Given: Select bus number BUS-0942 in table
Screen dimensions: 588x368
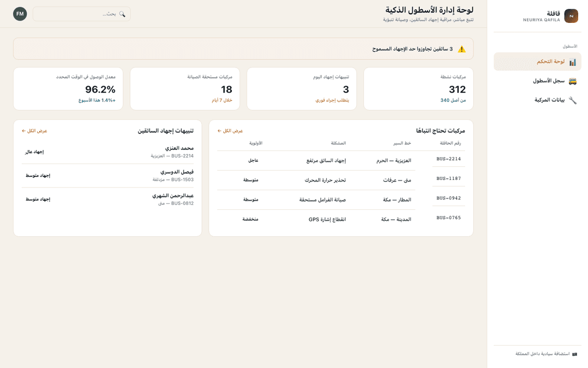Looking at the screenshot, I should click(x=449, y=198).
